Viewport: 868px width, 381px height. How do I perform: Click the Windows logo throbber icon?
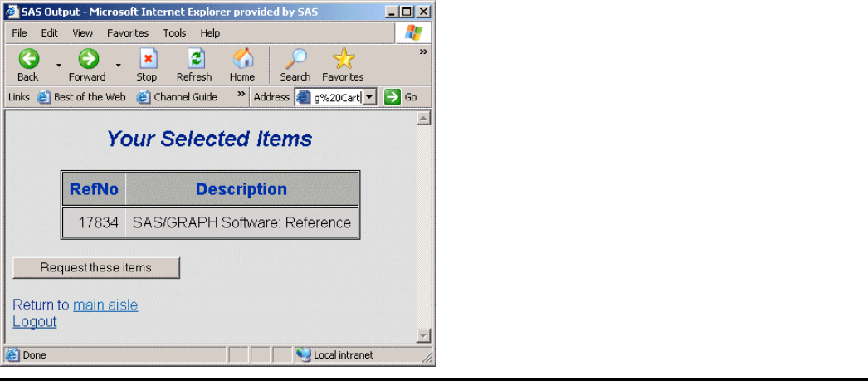pyautogui.click(x=413, y=32)
